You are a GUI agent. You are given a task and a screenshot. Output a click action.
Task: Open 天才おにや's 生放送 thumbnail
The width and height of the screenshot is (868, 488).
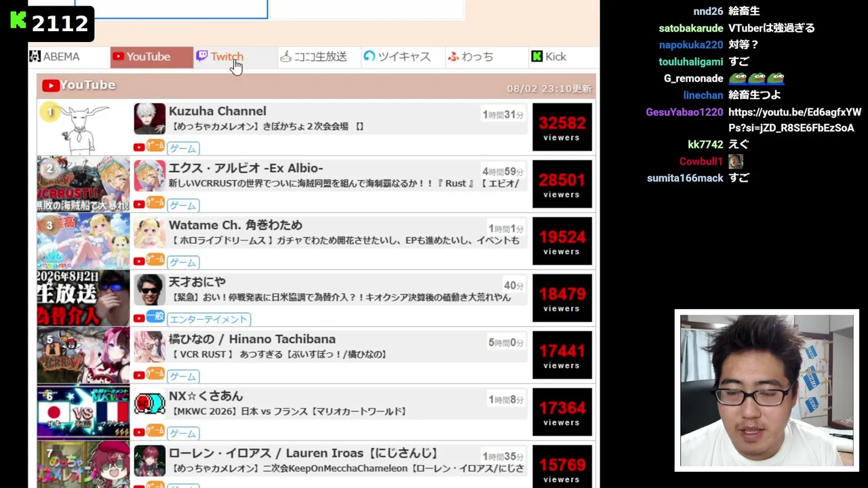83,299
